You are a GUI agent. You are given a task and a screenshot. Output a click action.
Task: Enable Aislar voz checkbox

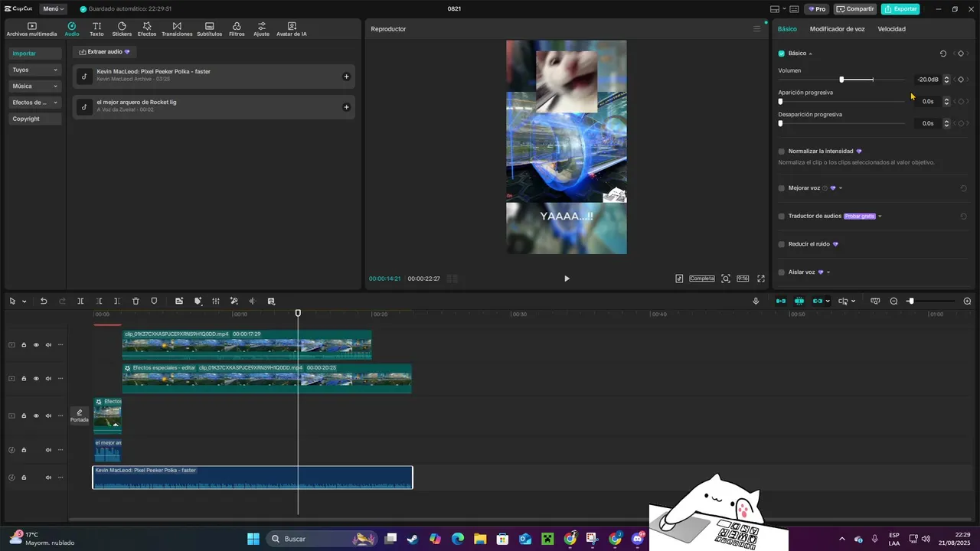(x=782, y=272)
